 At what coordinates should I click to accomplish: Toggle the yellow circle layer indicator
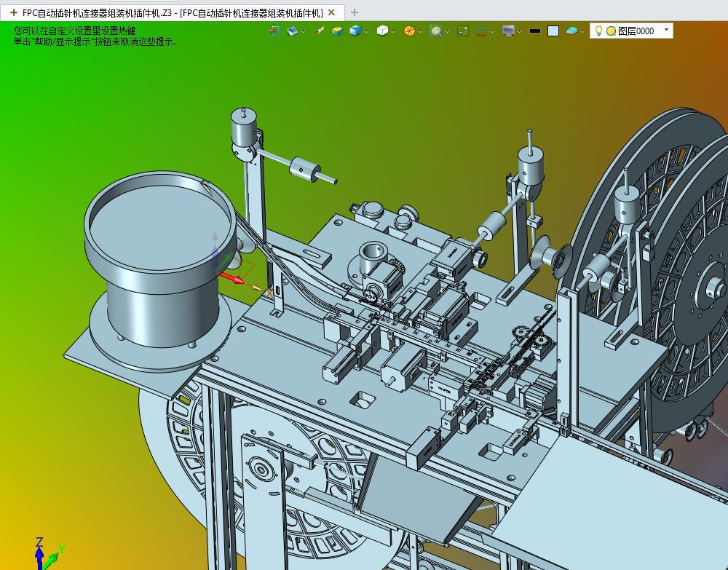[x=611, y=31]
